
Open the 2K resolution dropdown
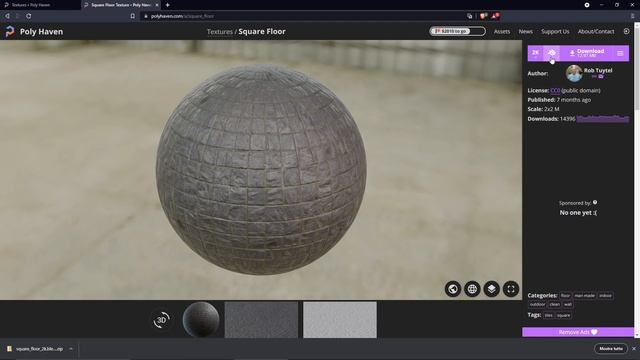click(x=535, y=53)
